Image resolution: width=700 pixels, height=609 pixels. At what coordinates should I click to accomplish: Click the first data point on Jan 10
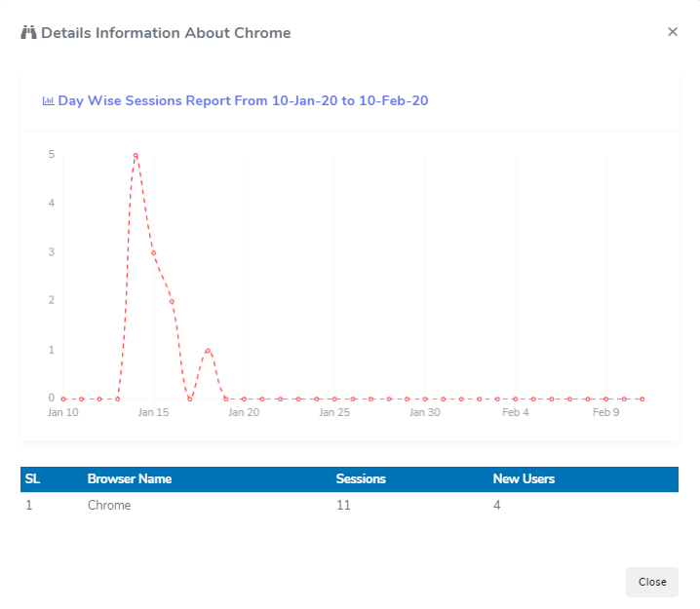[63, 399]
